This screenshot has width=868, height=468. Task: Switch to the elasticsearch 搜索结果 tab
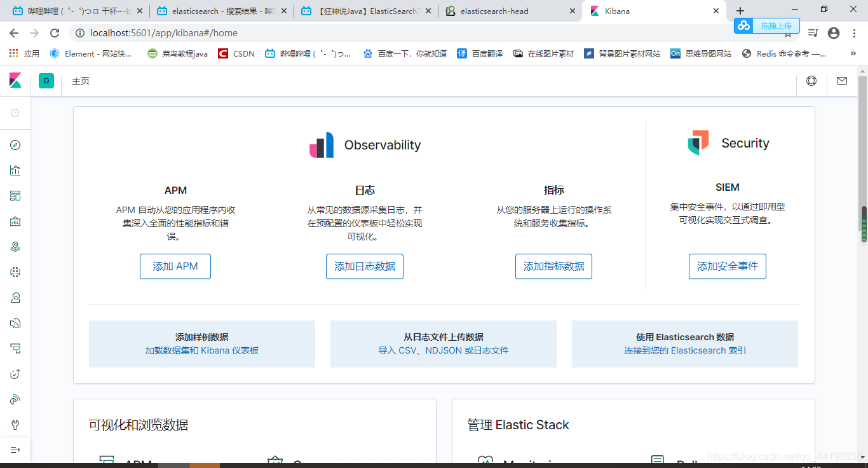point(222,11)
